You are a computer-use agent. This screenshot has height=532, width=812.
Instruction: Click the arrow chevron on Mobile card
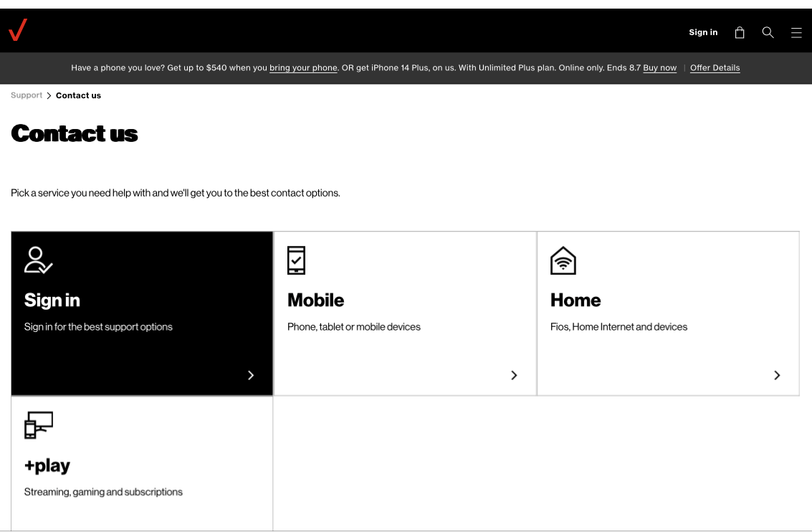pos(514,375)
